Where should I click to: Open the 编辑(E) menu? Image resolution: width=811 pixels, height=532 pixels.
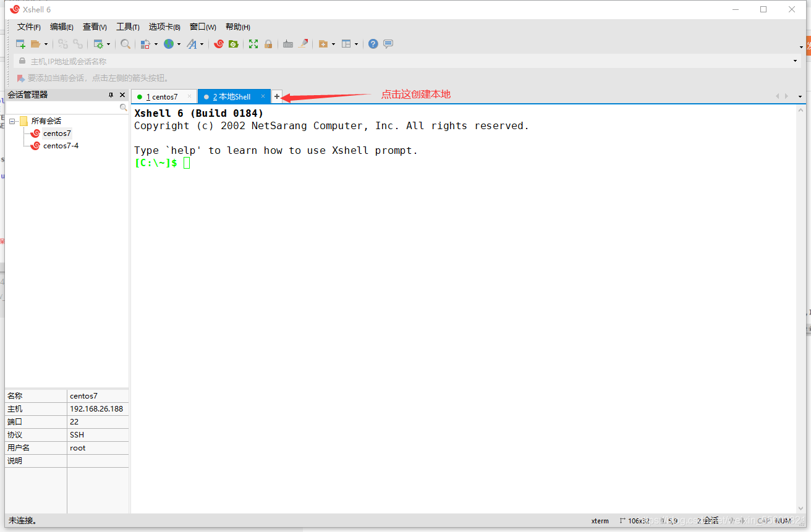(62, 27)
